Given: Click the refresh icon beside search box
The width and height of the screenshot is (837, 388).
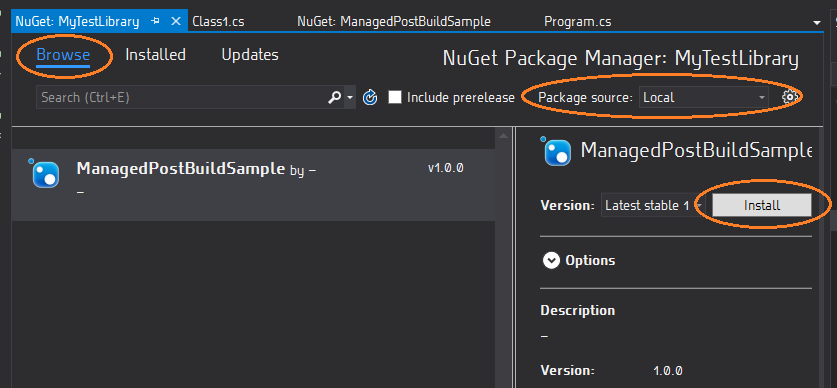Looking at the screenshot, I should pos(370,98).
